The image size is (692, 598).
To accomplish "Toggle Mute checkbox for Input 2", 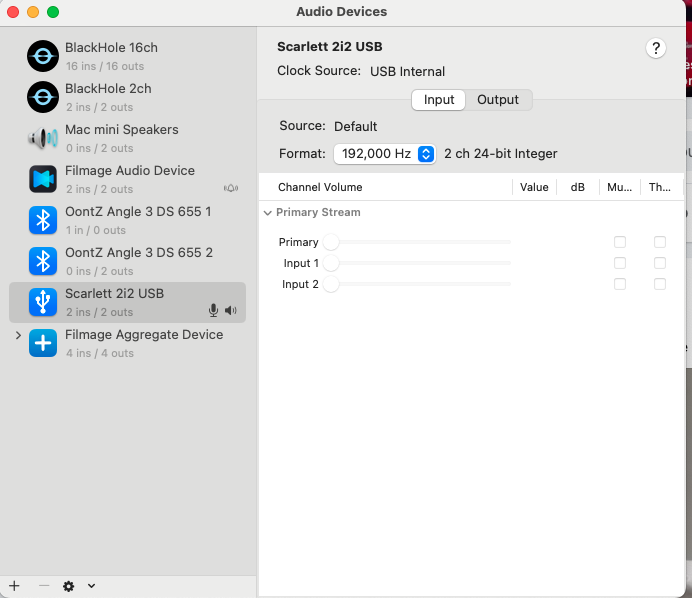I will pos(620,284).
